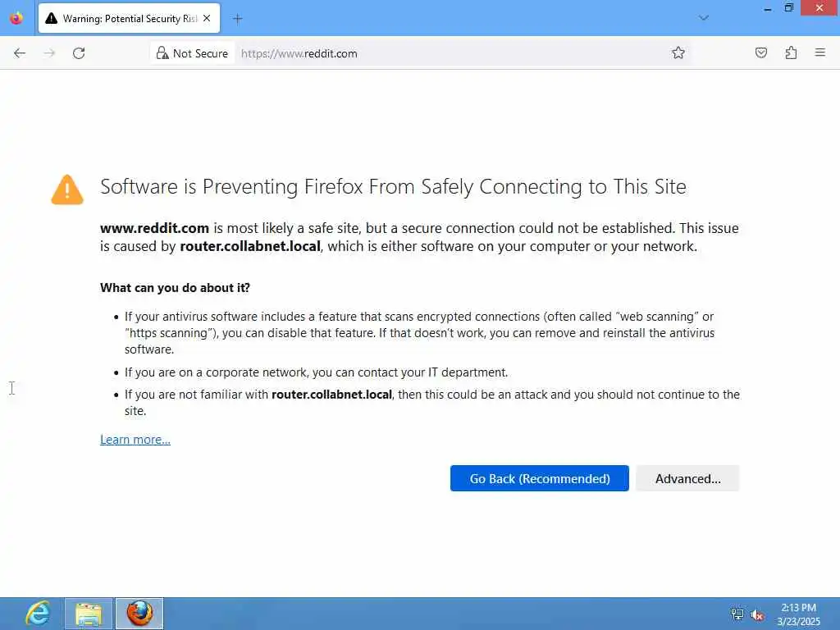Click the bold www.reddit.com text in message
Image resolution: width=840 pixels, height=630 pixels.
pos(154,228)
